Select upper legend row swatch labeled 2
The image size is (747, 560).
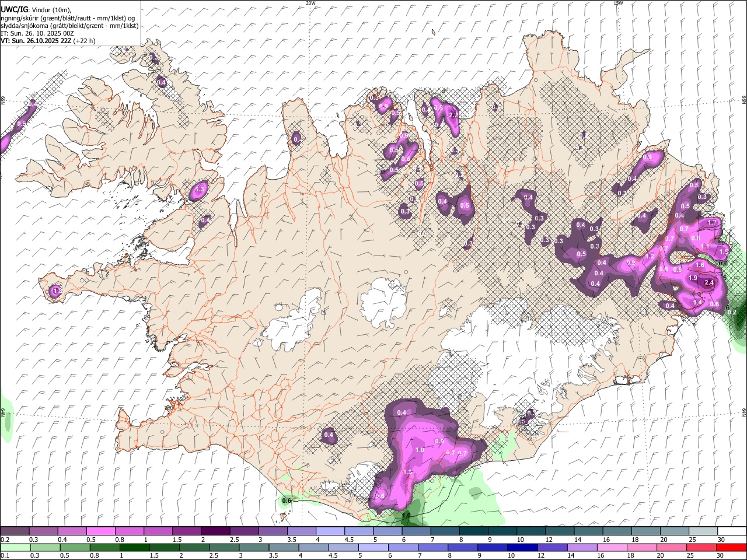coord(215,531)
